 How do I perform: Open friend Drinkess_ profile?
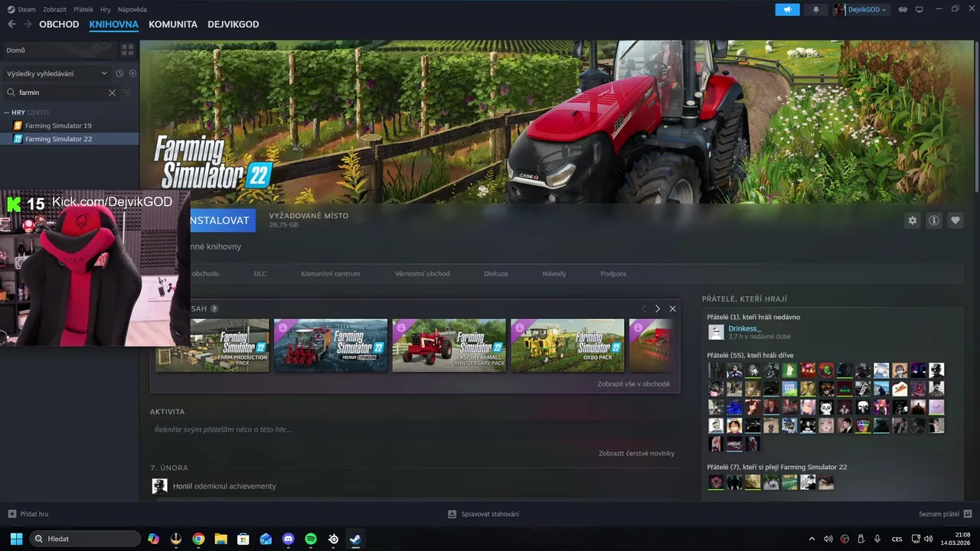coord(745,328)
